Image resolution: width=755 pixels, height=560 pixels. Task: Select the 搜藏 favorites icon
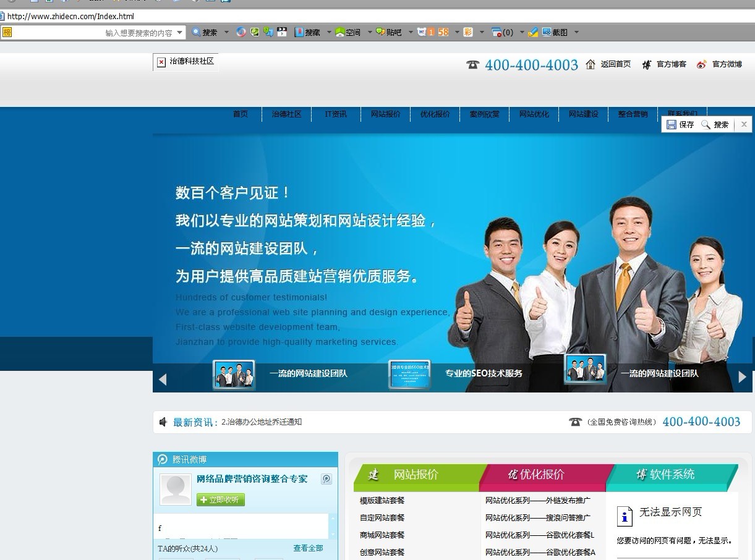299,32
